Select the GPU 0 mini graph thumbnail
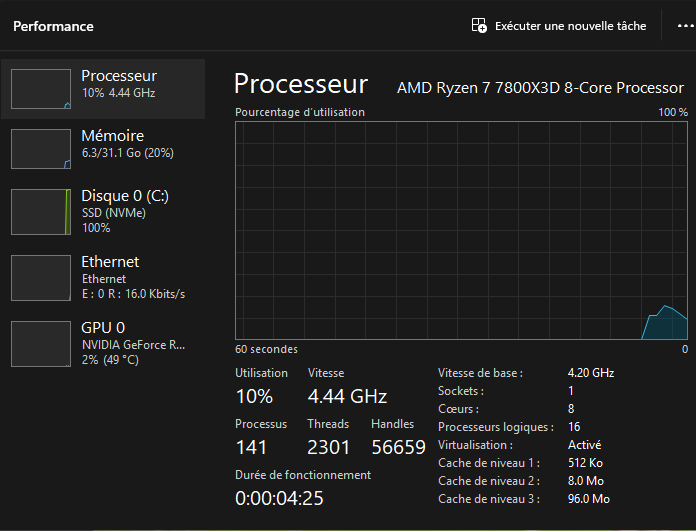Image resolution: width=696 pixels, height=531 pixels. click(x=41, y=344)
